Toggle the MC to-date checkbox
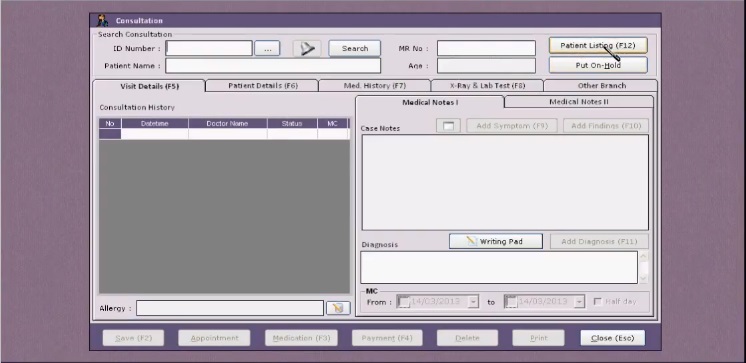The image size is (746, 363). [x=510, y=302]
